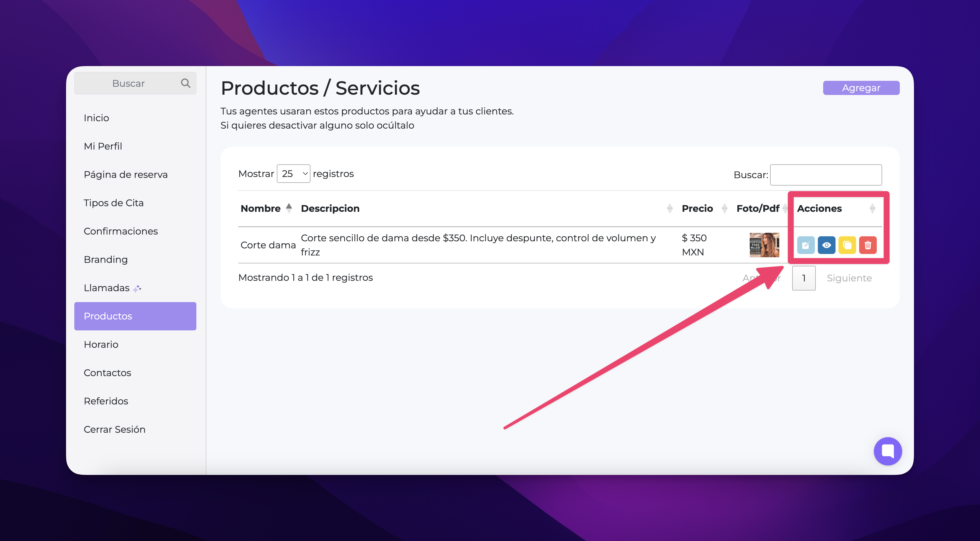
Task: Click the Corte dama name cell
Action: (268, 245)
